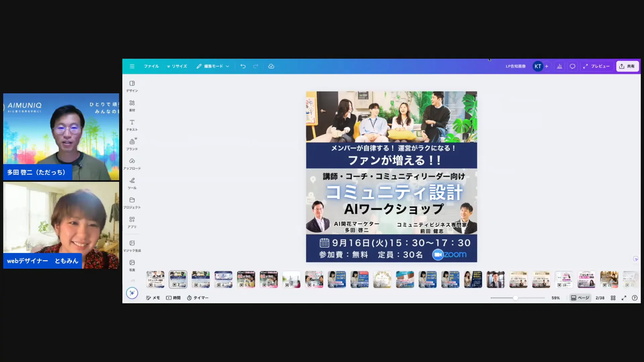The height and width of the screenshot is (362, 644).
Task: Open the 写真 photos panel
Action: pyautogui.click(x=132, y=265)
